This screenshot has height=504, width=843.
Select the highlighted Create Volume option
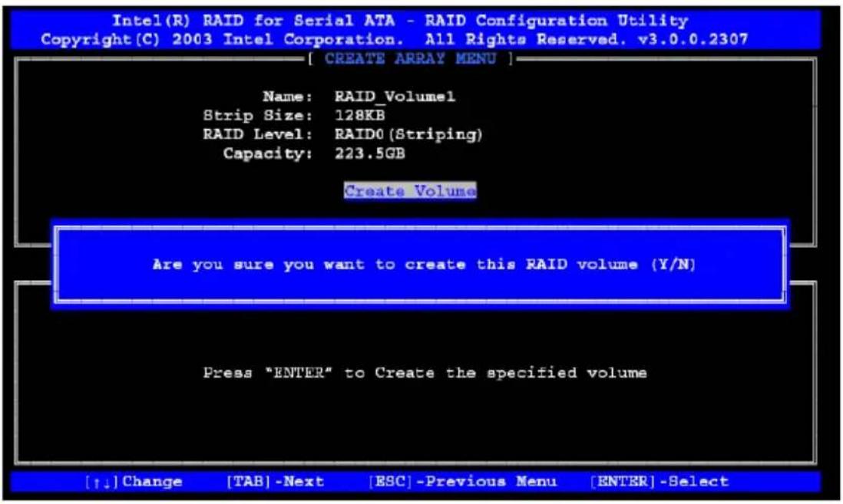[x=410, y=191]
